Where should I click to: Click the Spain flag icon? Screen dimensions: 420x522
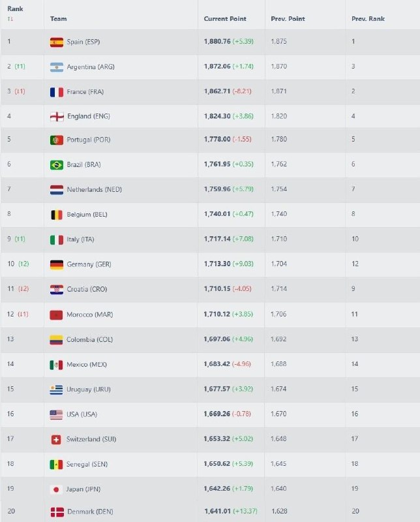[57, 42]
